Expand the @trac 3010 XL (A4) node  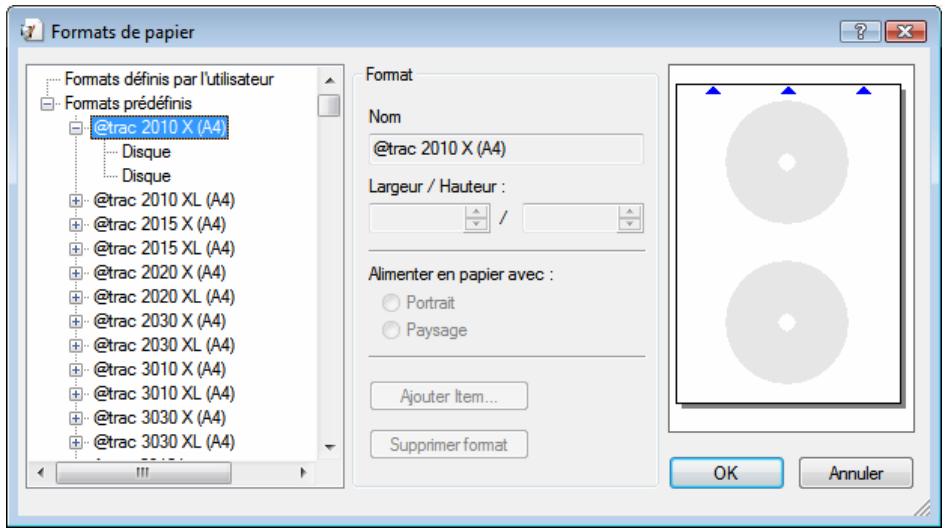[75, 393]
